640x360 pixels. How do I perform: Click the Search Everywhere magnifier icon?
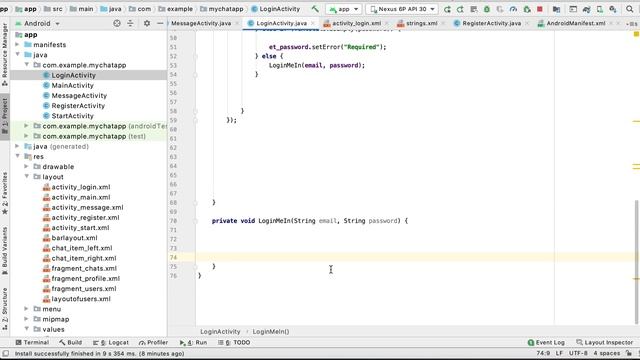pyautogui.click(x=629, y=9)
